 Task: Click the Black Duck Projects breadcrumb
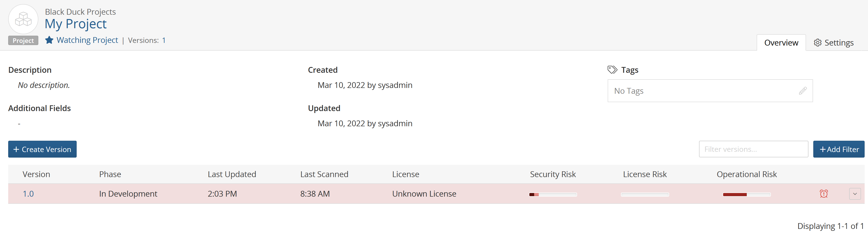[80, 12]
